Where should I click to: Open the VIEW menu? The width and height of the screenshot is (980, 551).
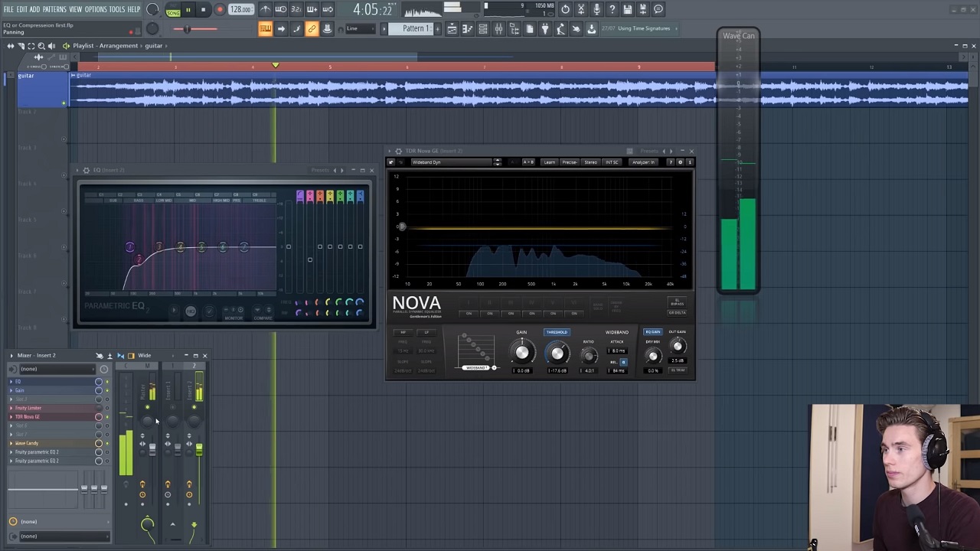pyautogui.click(x=76, y=9)
